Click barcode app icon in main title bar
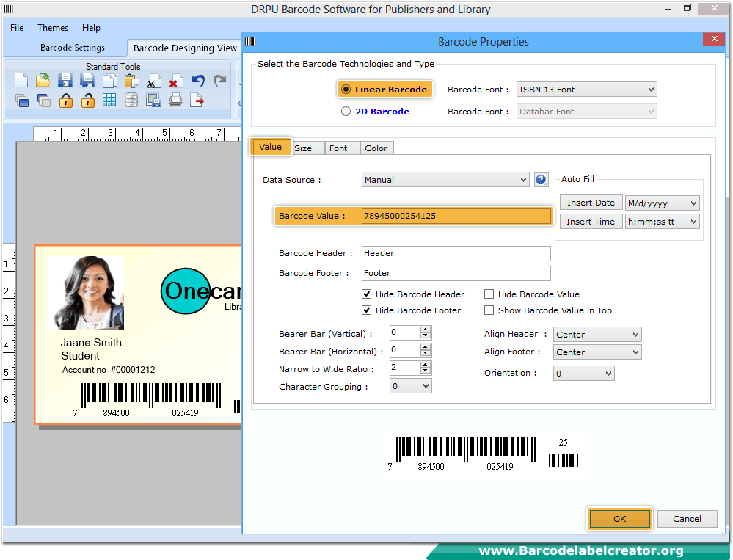The image size is (733, 560). pos(8,9)
